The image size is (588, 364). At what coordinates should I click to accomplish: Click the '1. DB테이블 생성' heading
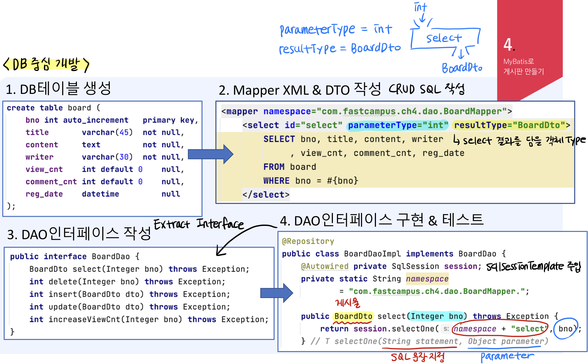pos(58,89)
